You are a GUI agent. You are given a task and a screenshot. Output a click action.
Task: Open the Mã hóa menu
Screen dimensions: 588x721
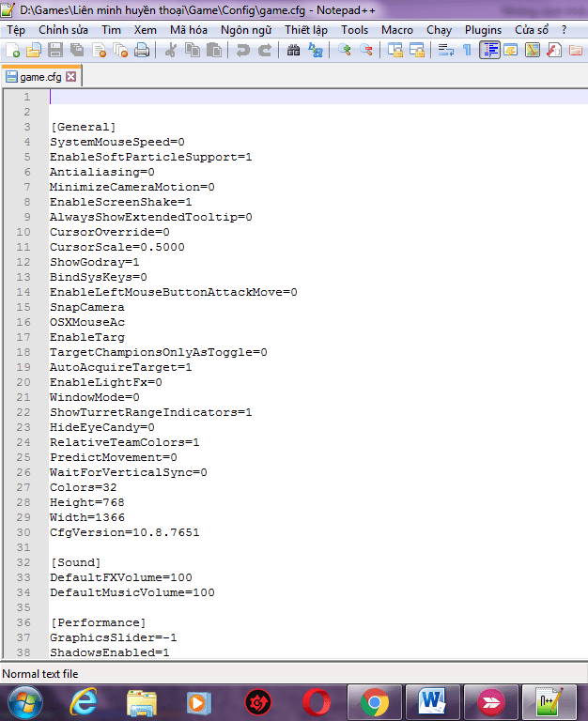(189, 30)
